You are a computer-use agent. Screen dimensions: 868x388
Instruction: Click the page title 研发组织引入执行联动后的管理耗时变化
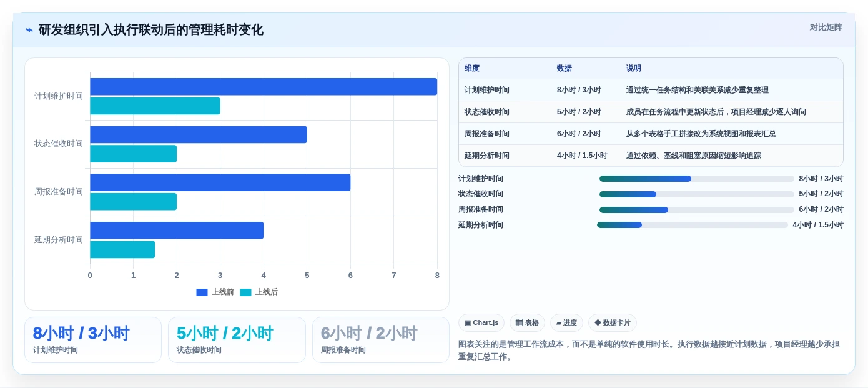pyautogui.click(x=151, y=30)
